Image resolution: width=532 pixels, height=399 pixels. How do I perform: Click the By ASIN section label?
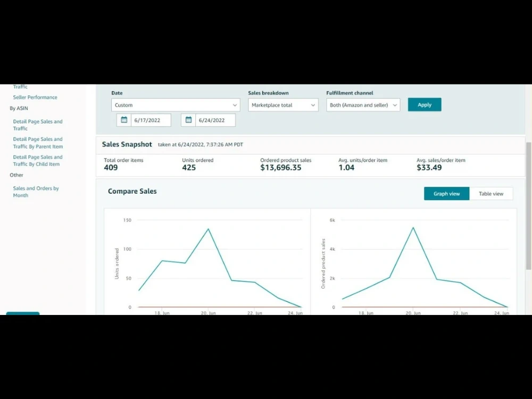pyautogui.click(x=19, y=108)
